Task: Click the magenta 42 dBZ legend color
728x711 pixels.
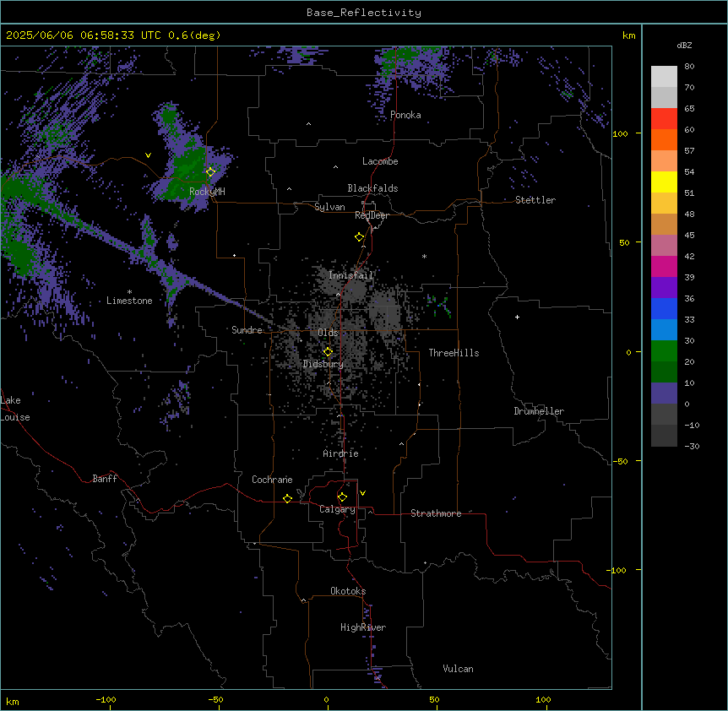Action: pyautogui.click(x=664, y=266)
